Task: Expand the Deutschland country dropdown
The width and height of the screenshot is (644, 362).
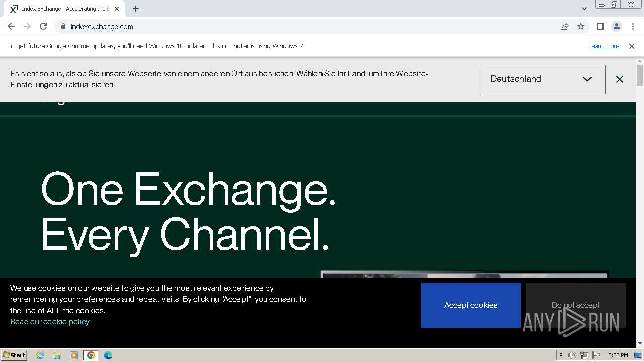Action: click(542, 79)
